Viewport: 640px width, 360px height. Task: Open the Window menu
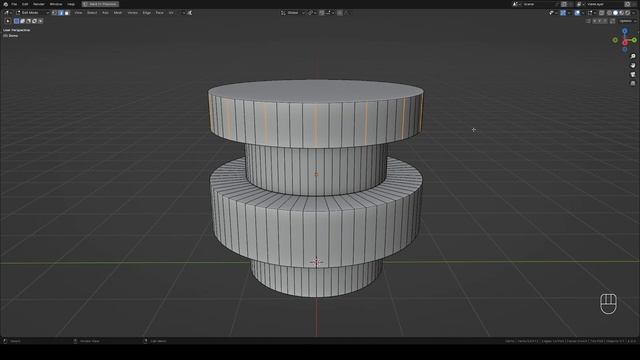[x=56, y=4]
